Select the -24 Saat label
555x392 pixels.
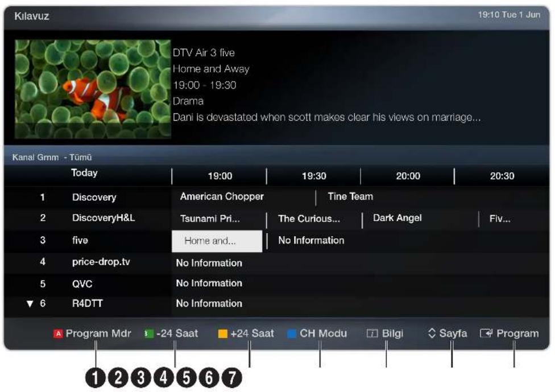[x=177, y=333]
